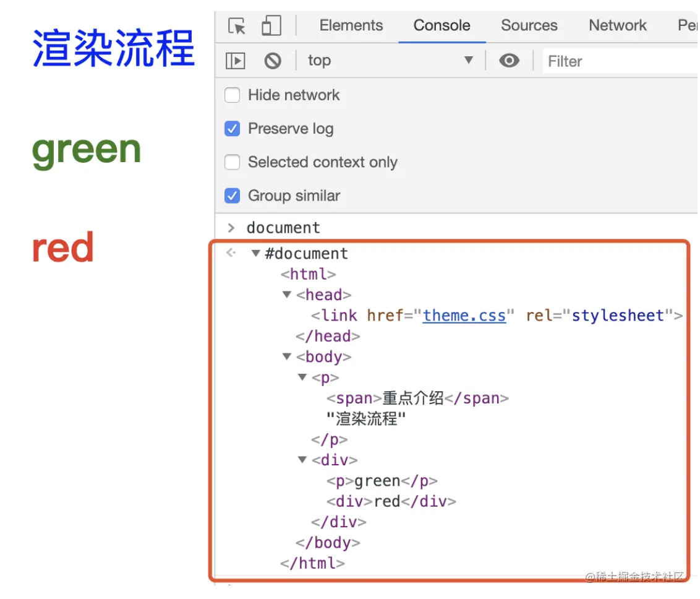Clear the console with the ban icon
This screenshot has width=700, height=599.
click(272, 61)
